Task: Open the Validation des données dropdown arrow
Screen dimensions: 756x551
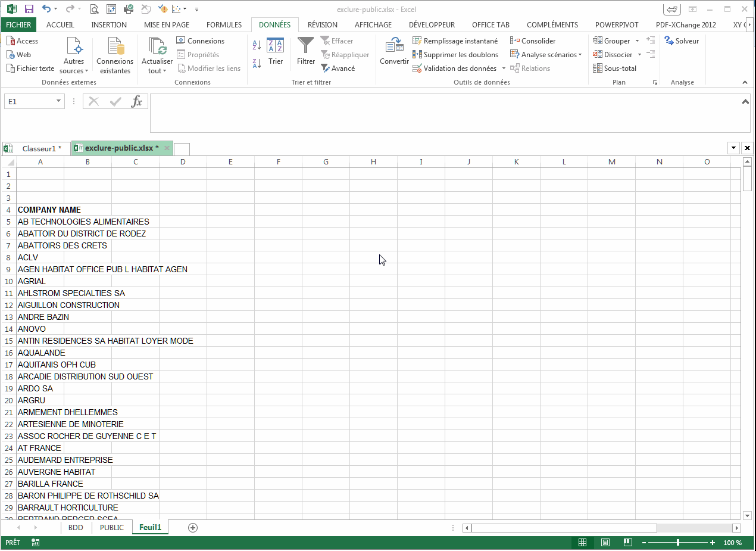Action: (504, 69)
